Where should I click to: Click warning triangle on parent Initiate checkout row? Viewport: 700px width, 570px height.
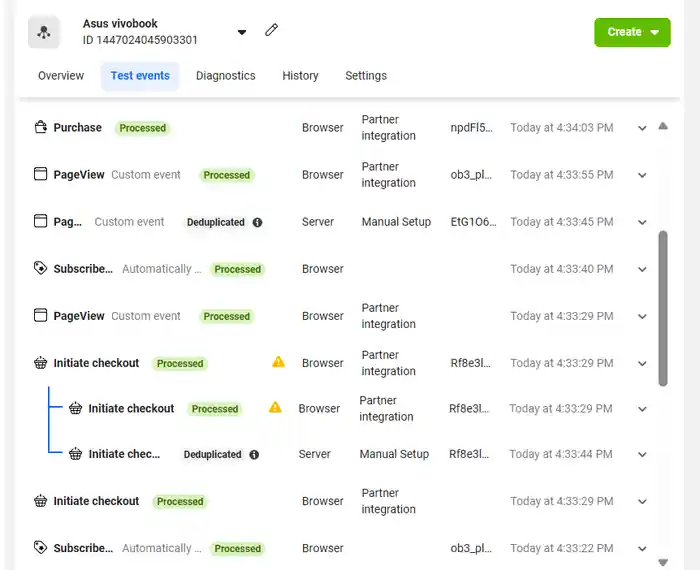[278, 362]
